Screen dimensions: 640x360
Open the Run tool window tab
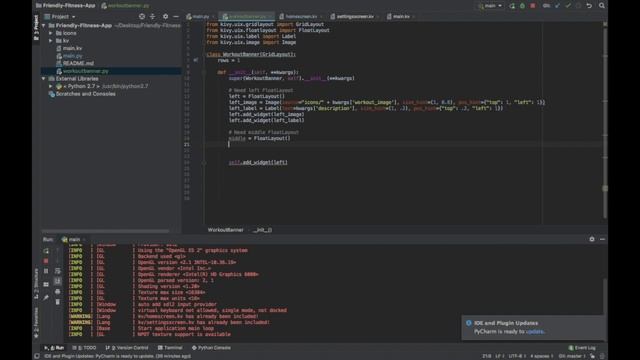54,348
